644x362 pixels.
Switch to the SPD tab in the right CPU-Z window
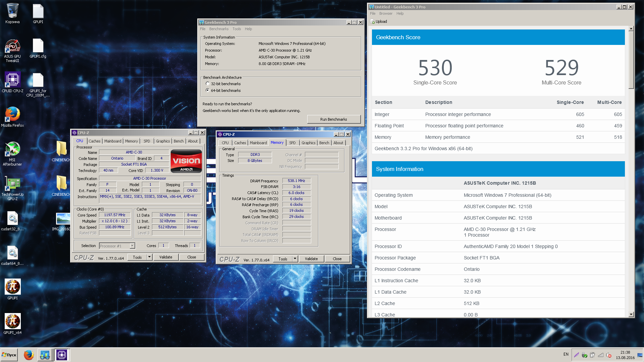click(292, 143)
